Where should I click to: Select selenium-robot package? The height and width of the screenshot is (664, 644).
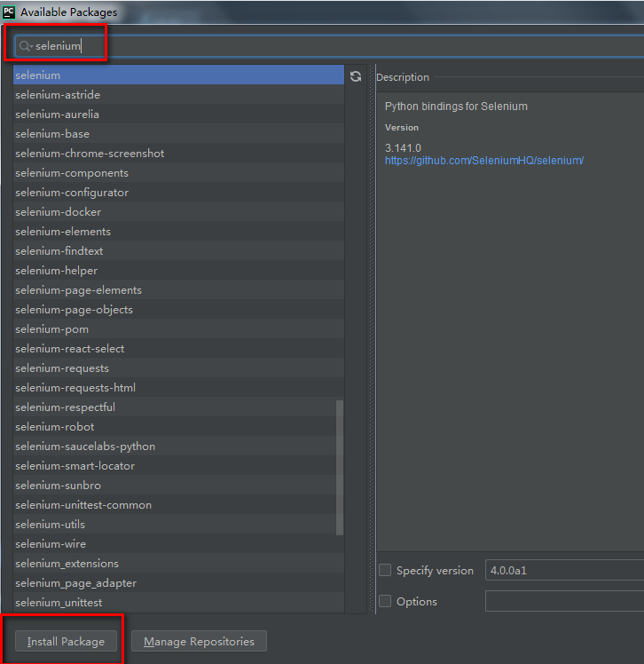tap(178, 426)
